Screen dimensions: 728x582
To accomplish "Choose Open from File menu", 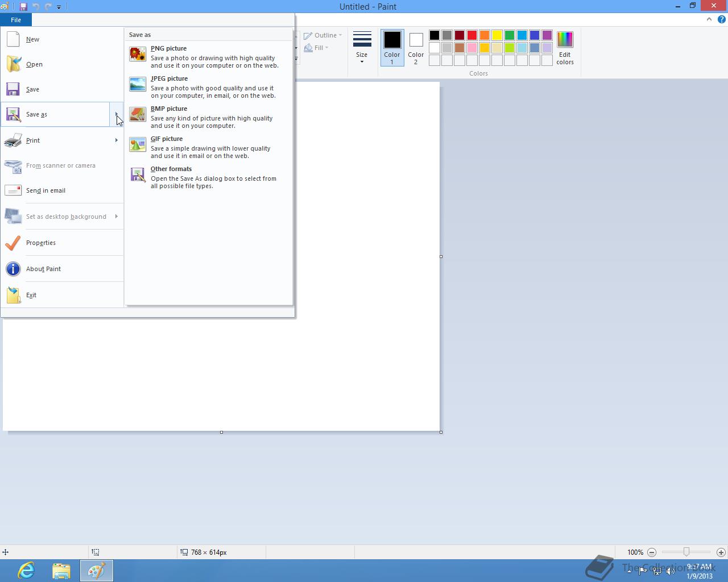I will point(62,64).
